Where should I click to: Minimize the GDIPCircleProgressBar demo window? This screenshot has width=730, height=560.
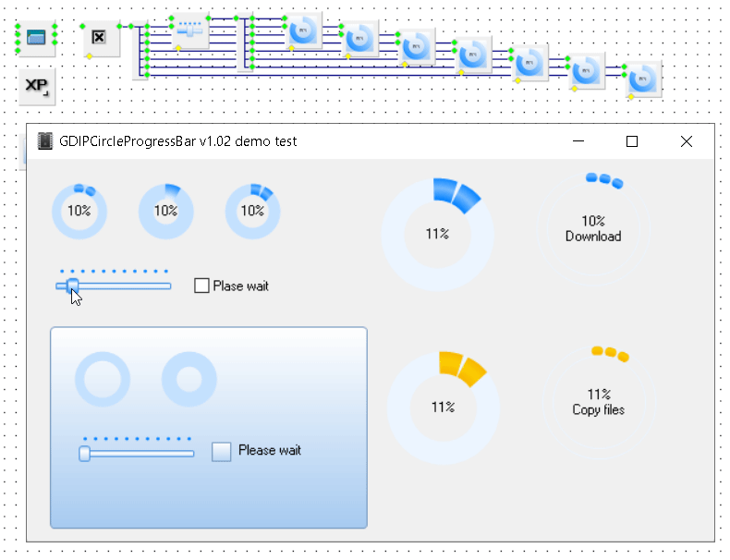[578, 141]
